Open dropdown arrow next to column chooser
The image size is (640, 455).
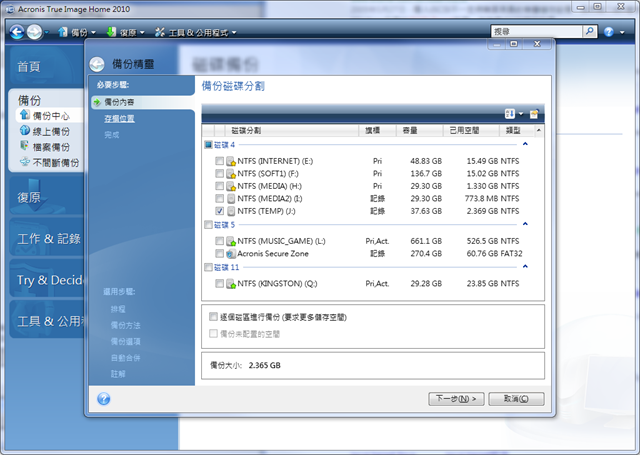[x=521, y=114]
